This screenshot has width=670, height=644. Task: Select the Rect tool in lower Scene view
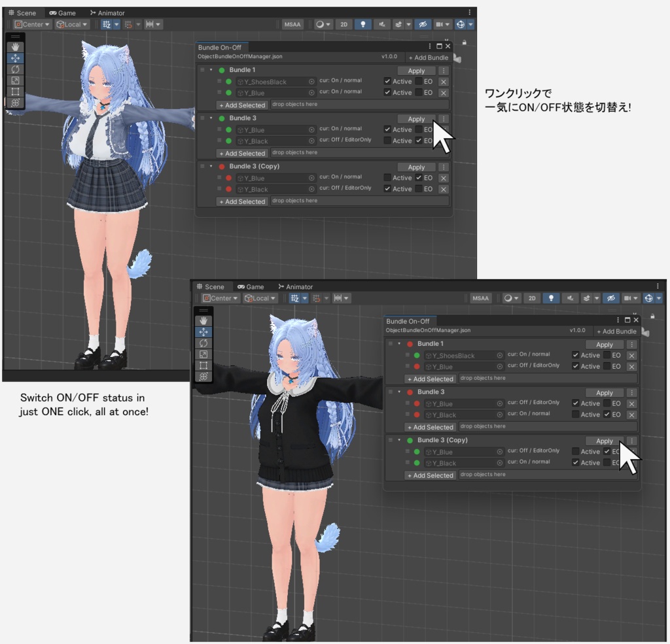[203, 365]
